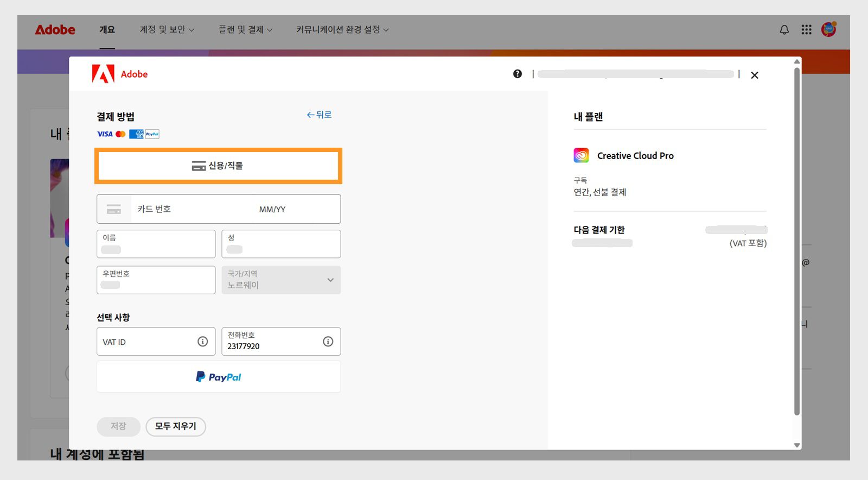This screenshot has height=480, width=868.
Task: Click the 우편번호 postal code field
Action: 156,280
